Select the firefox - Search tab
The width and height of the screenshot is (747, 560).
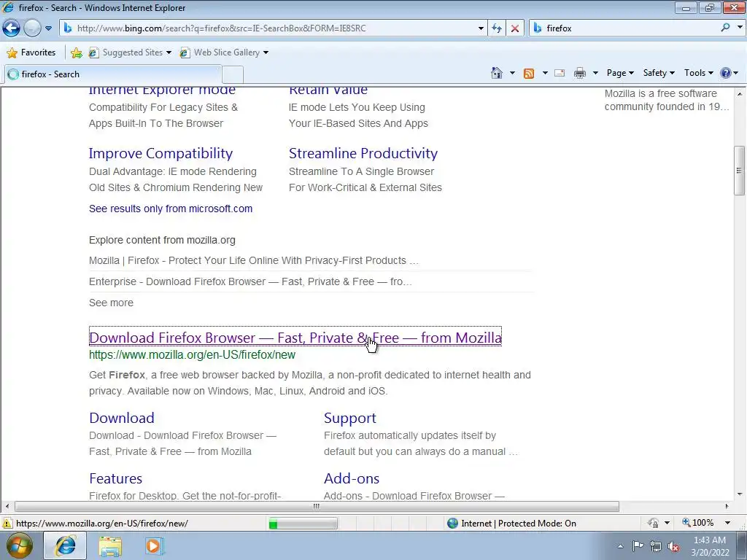coord(113,74)
